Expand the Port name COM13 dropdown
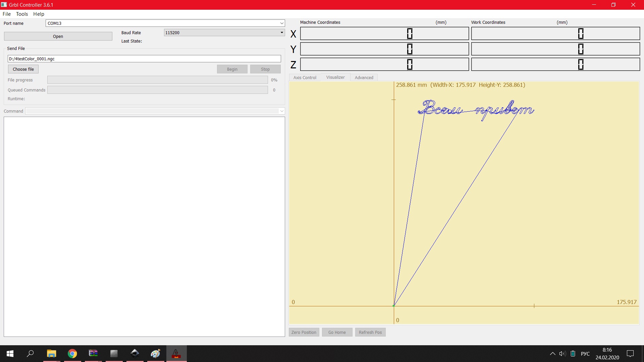Screen dimensions: 644x362 point(282,23)
